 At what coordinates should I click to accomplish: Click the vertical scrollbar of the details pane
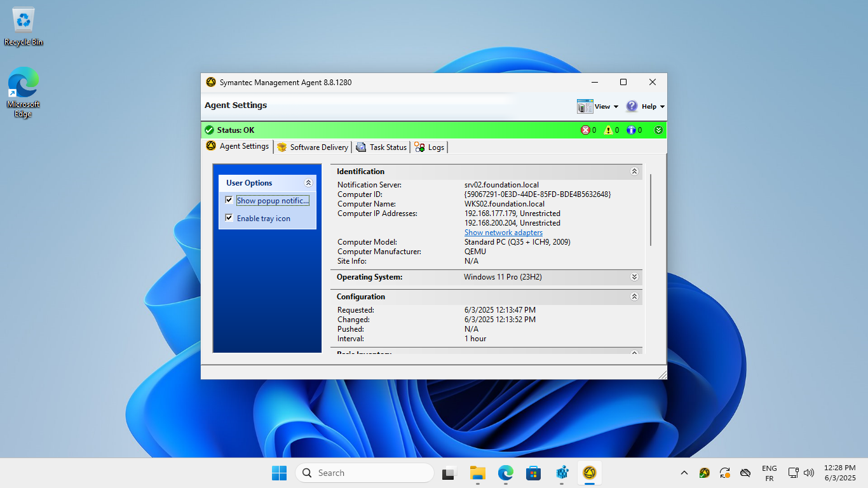coord(651,210)
